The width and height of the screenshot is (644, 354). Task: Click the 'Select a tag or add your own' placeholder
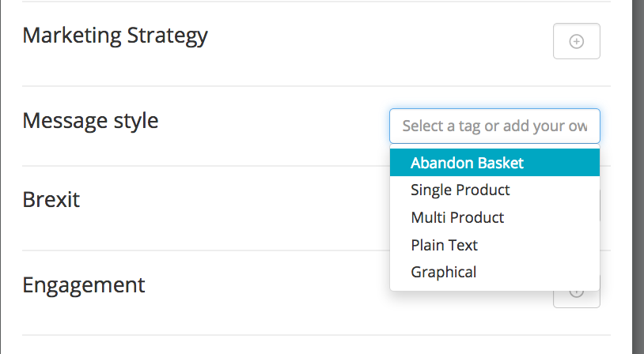click(494, 126)
